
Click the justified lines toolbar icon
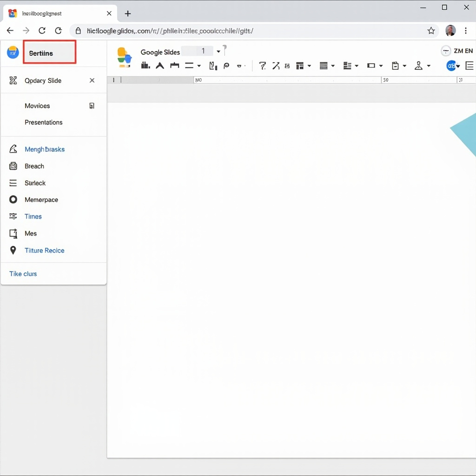click(x=324, y=66)
